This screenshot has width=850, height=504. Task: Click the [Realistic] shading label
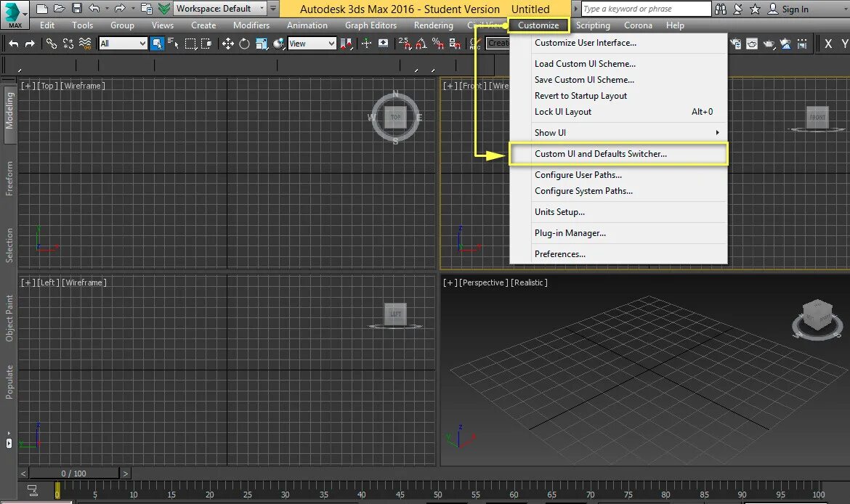click(x=529, y=283)
